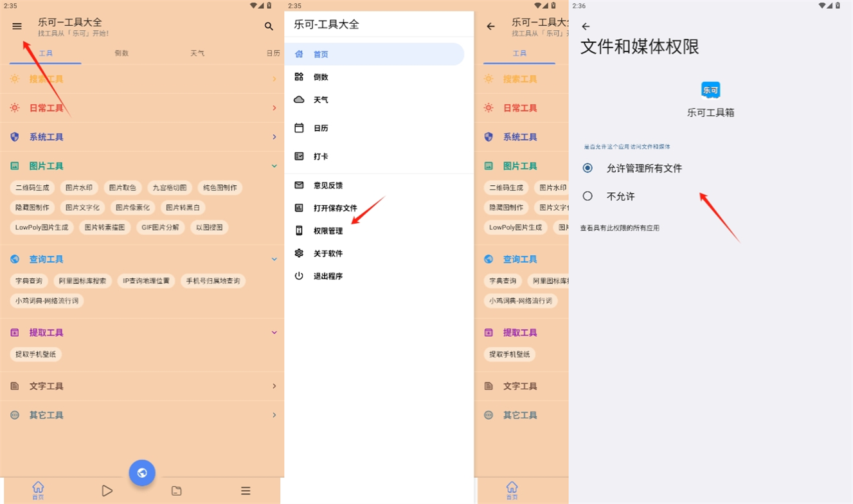Expand 系统工具 via its blue chevron, leftmost screen
This screenshot has width=853, height=504.
tap(274, 137)
